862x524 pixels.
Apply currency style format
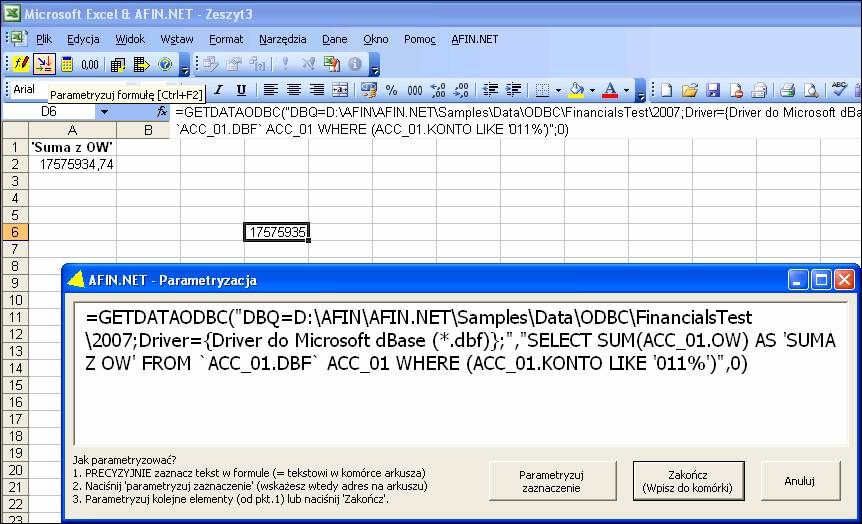(368, 90)
